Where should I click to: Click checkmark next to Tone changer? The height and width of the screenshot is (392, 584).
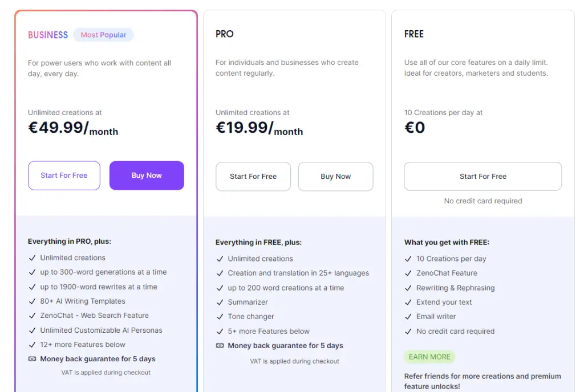click(220, 316)
